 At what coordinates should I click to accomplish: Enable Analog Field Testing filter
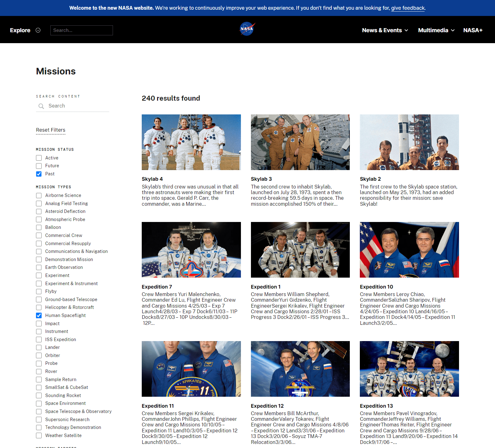(39, 204)
